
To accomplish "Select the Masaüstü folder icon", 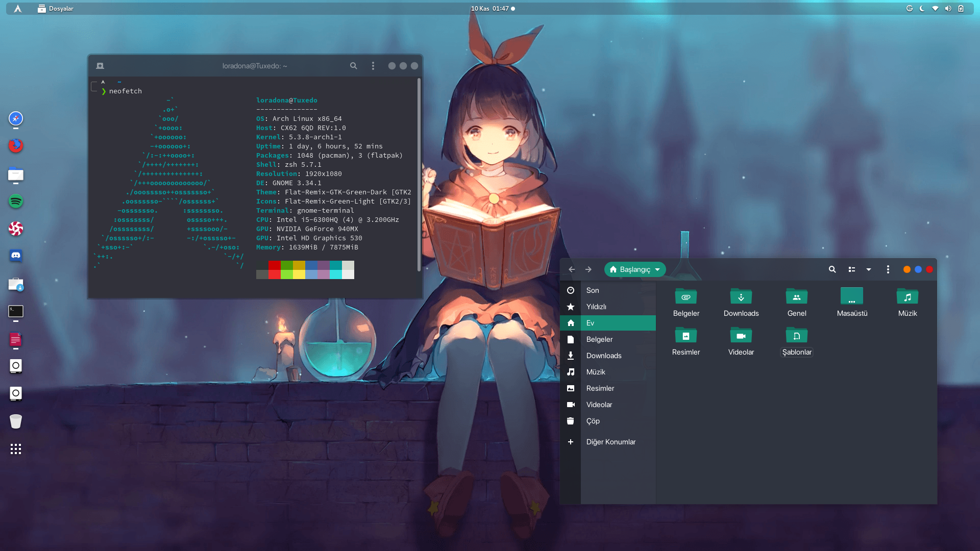I will click(x=852, y=296).
